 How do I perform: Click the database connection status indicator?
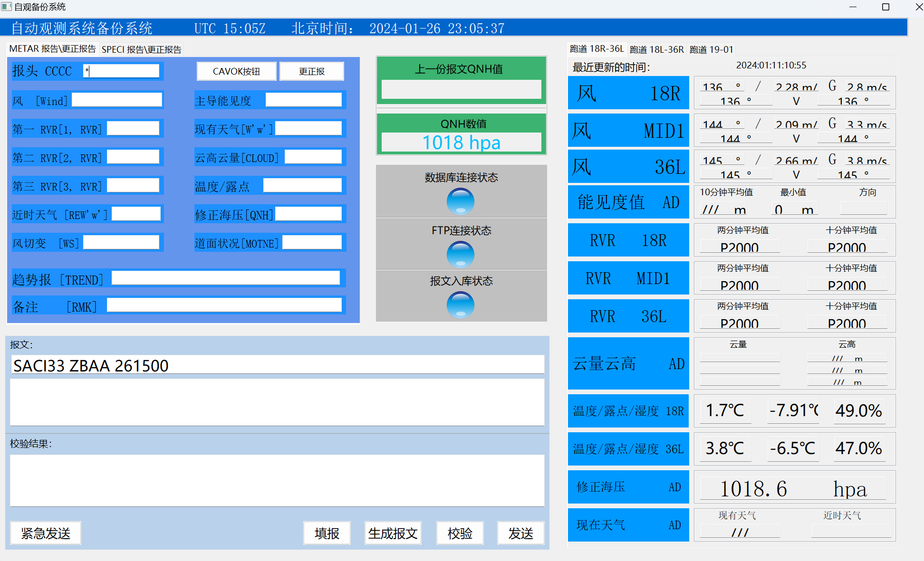[460, 201]
